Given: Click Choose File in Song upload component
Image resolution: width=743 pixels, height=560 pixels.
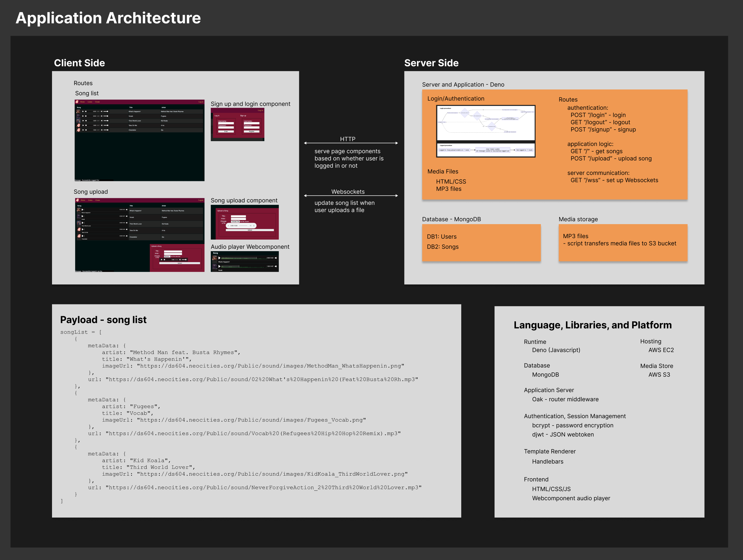Looking at the screenshot, I should [235, 221].
